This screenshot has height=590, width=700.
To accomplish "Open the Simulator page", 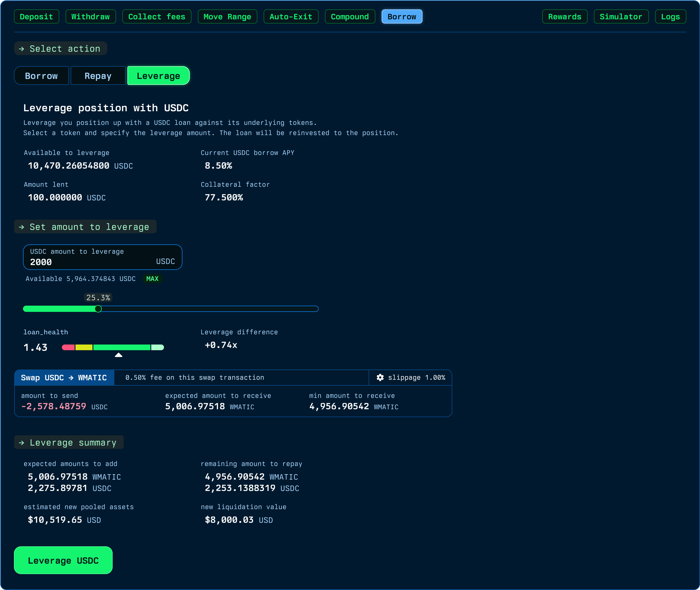I will coord(621,17).
